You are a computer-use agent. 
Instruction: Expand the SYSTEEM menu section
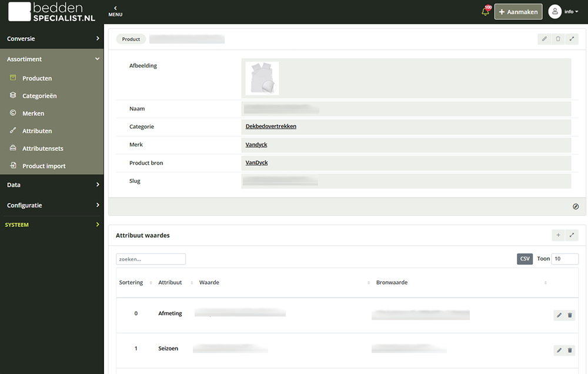52,225
